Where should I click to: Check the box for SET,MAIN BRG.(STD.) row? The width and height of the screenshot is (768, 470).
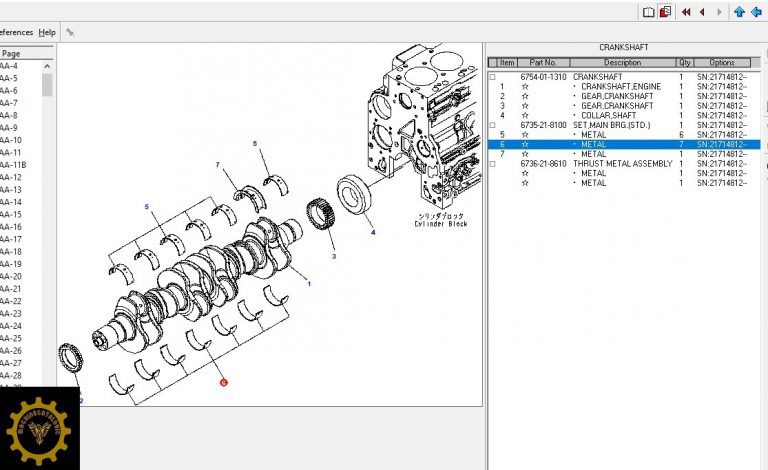[492, 125]
